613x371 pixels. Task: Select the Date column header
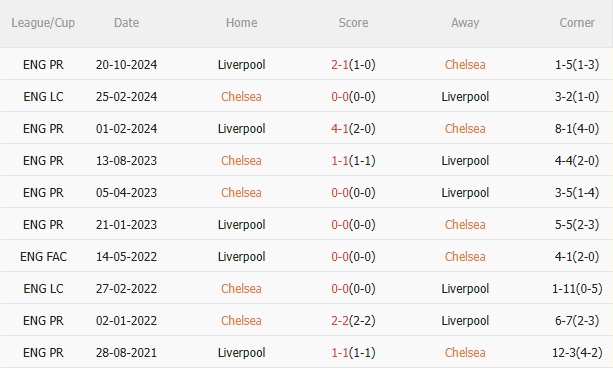(x=126, y=23)
